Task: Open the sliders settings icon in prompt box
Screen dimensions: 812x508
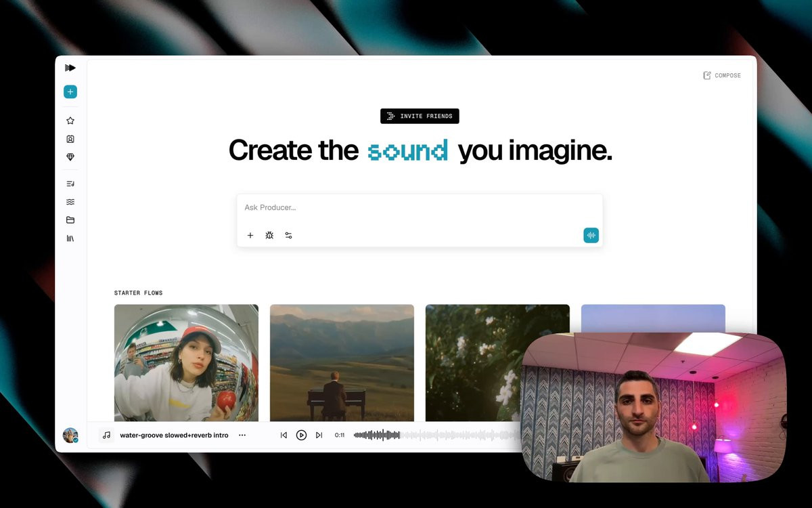Action: point(288,236)
